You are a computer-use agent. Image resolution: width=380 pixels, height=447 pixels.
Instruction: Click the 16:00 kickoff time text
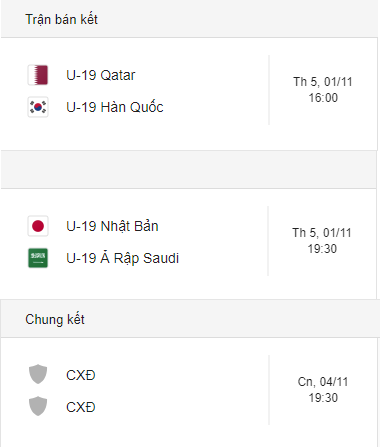click(323, 98)
